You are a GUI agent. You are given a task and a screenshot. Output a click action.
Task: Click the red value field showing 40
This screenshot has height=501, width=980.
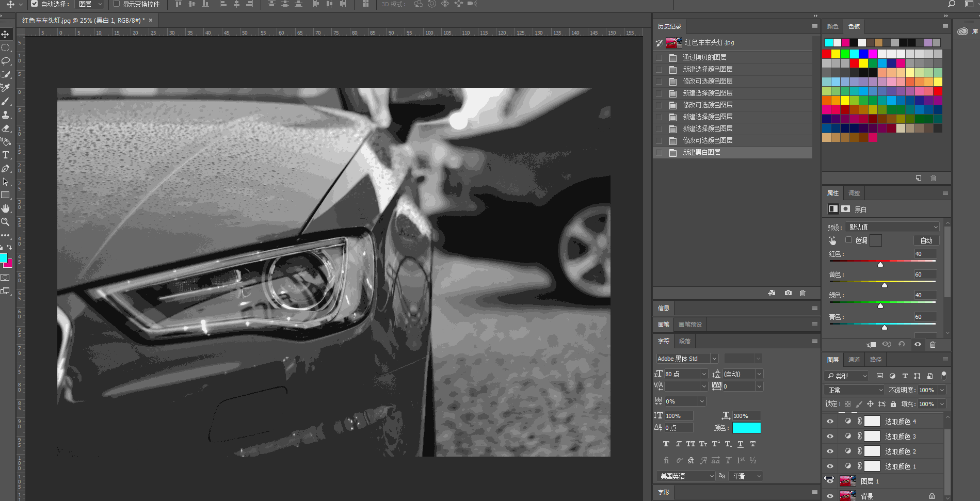(x=925, y=254)
